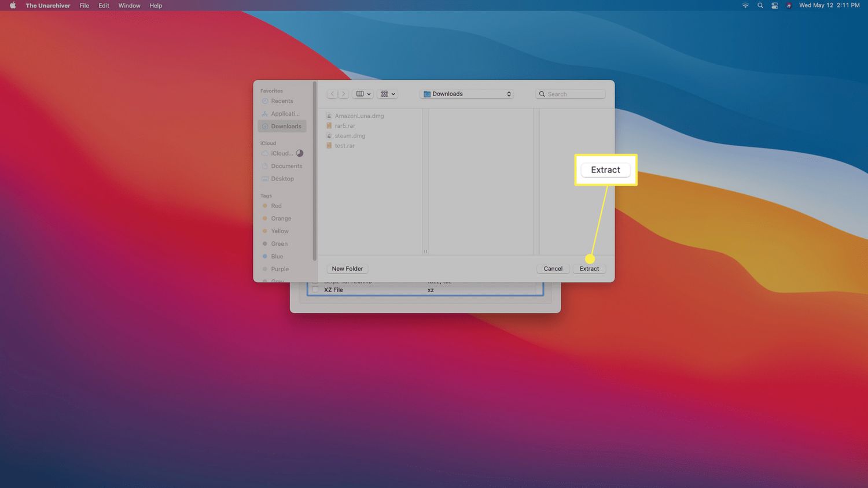Click the back navigation arrow
Image resolution: width=868 pixels, height=488 pixels.
tap(332, 94)
